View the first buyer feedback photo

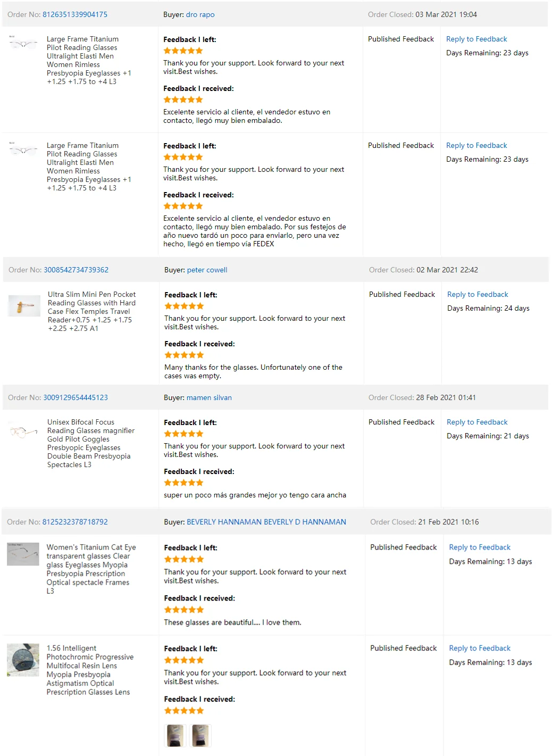(x=175, y=735)
